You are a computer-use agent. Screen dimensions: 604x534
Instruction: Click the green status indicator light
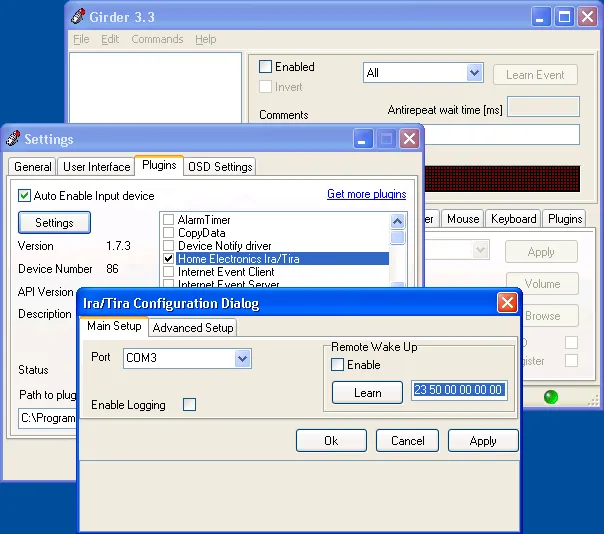[551, 396]
